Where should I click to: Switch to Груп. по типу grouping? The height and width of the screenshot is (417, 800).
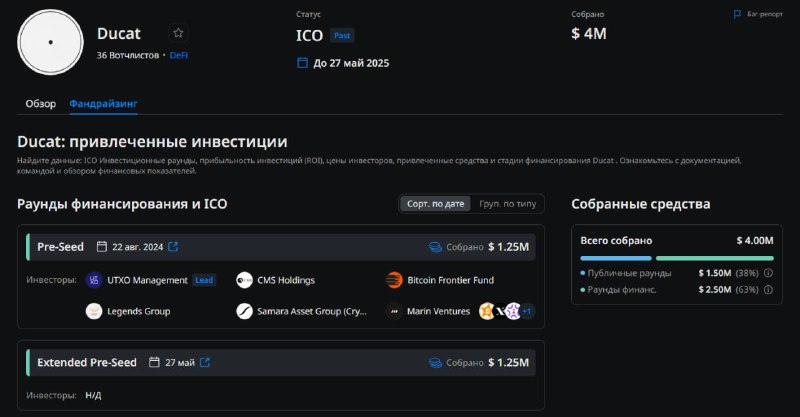[508, 204]
